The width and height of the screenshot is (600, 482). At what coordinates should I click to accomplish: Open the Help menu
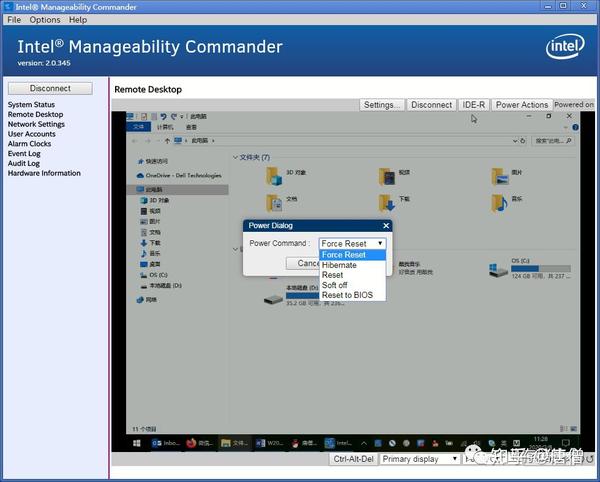[78, 20]
